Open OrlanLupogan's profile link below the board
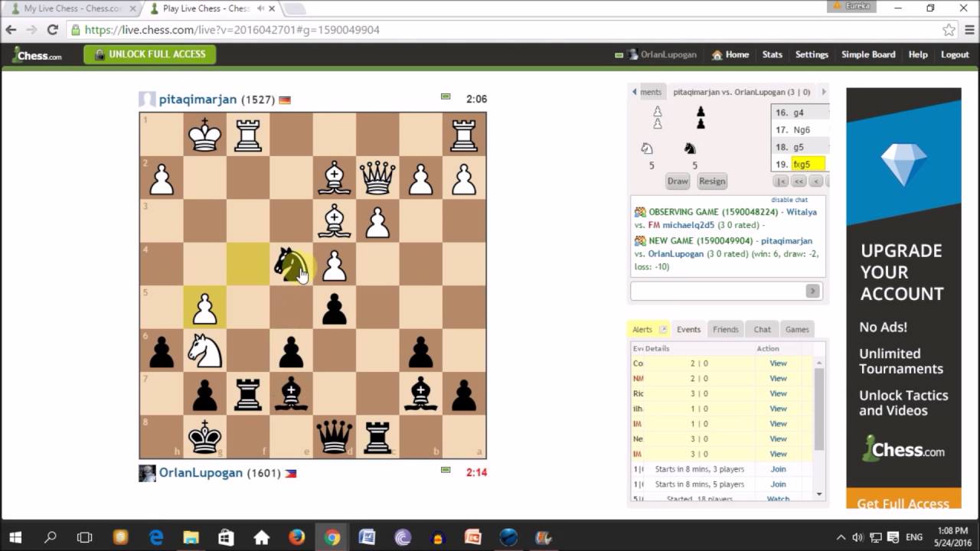 (201, 473)
